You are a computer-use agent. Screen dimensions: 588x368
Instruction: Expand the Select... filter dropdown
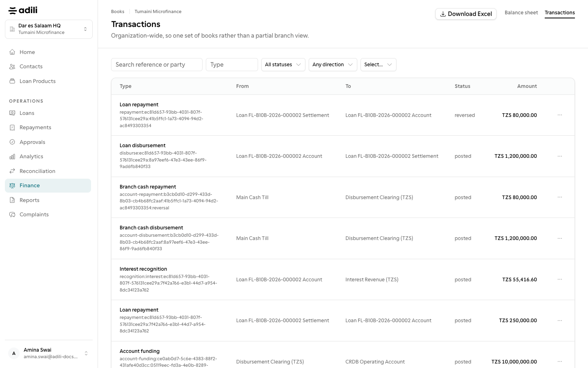pyautogui.click(x=378, y=65)
